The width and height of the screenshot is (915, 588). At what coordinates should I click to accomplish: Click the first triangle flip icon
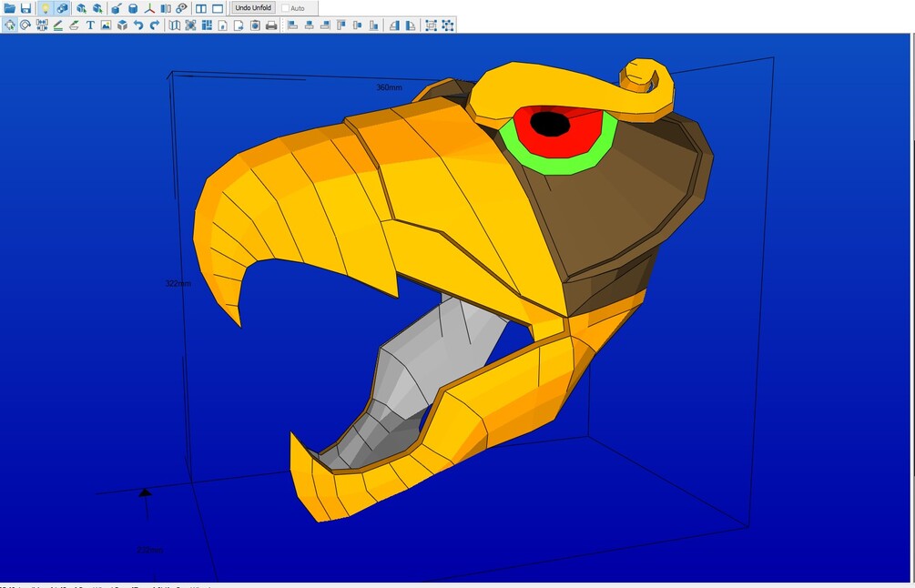pyautogui.click(x=394, y=25)
